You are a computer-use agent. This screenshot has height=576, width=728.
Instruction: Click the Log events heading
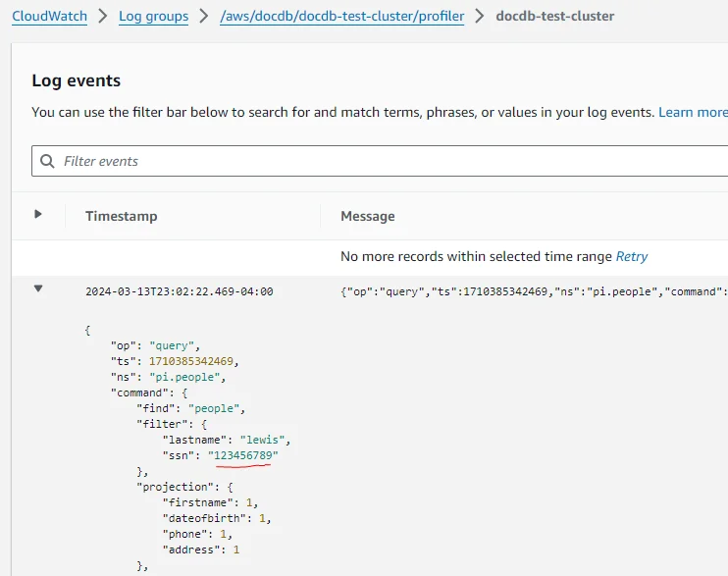(x=77, y=80)
